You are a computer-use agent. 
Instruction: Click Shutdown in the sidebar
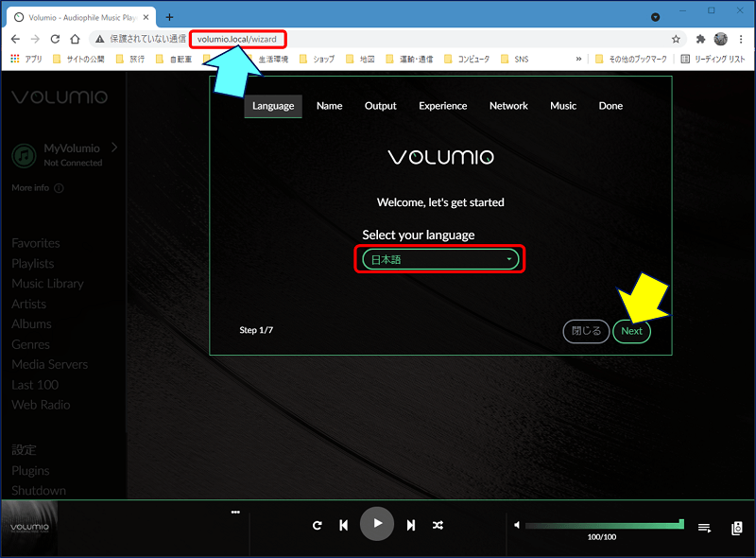[x=39, y=491]
